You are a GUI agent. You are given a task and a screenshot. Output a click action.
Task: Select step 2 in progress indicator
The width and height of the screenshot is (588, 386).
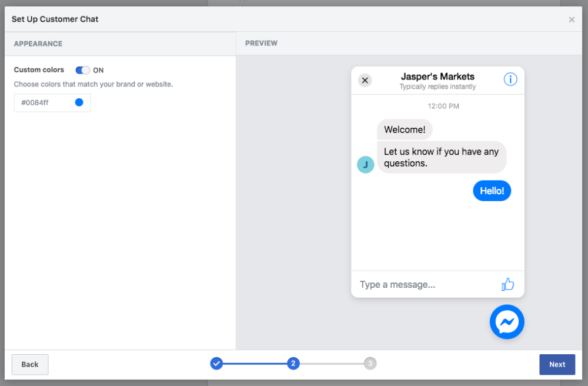coord(293,364)
